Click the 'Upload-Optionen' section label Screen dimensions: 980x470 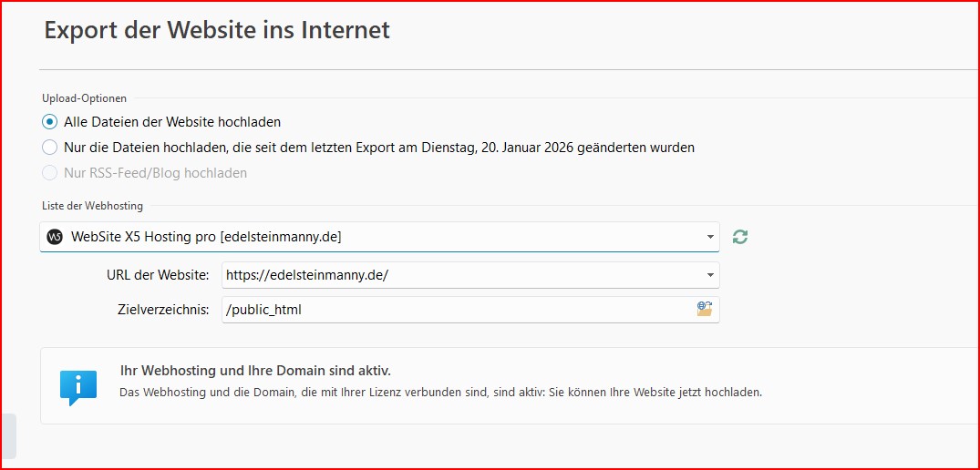(x=85, y=98)
